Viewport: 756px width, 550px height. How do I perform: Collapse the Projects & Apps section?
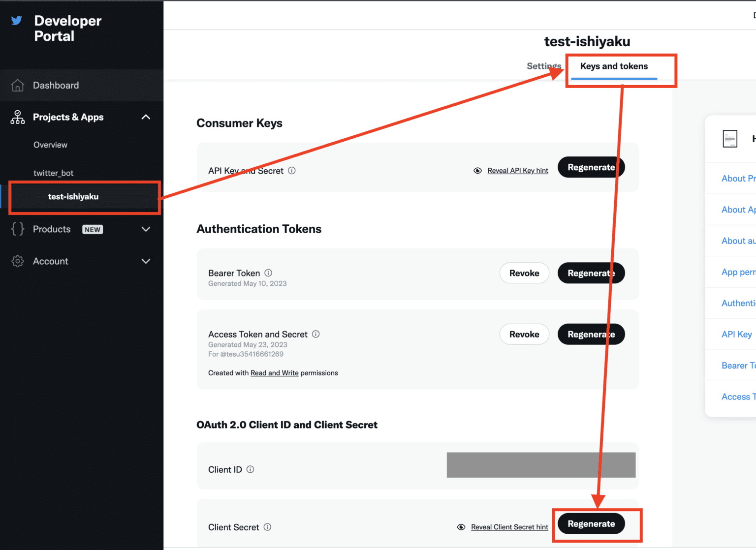[x=146, y=117]
